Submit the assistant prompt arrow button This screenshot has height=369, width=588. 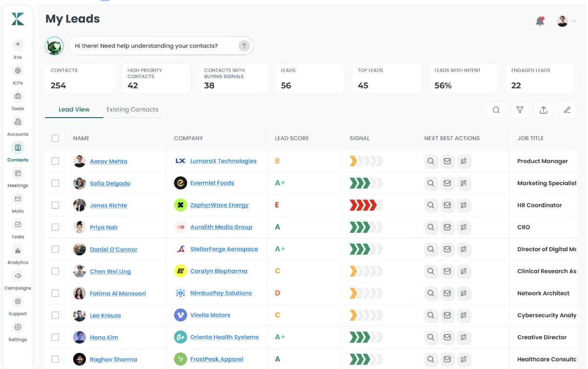point(244,46)
